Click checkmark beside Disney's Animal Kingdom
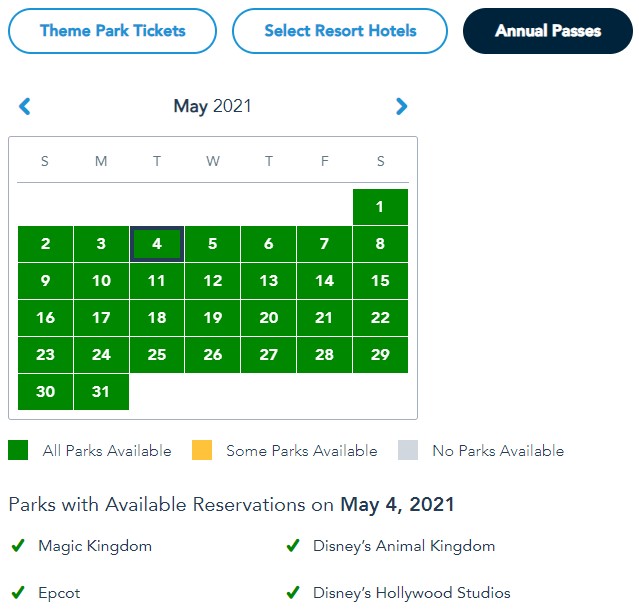This screenshot has height=614, width=639. pyautogui.click(x=293, y=546)
